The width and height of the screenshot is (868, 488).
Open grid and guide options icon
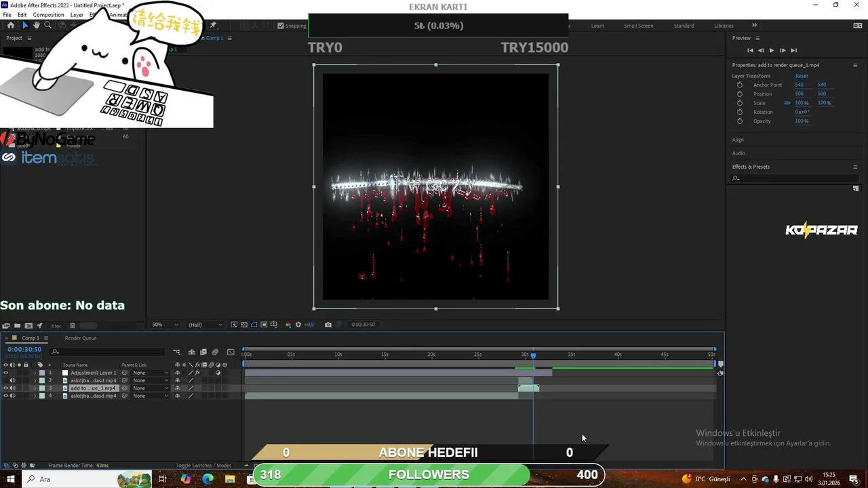point(274,325)
